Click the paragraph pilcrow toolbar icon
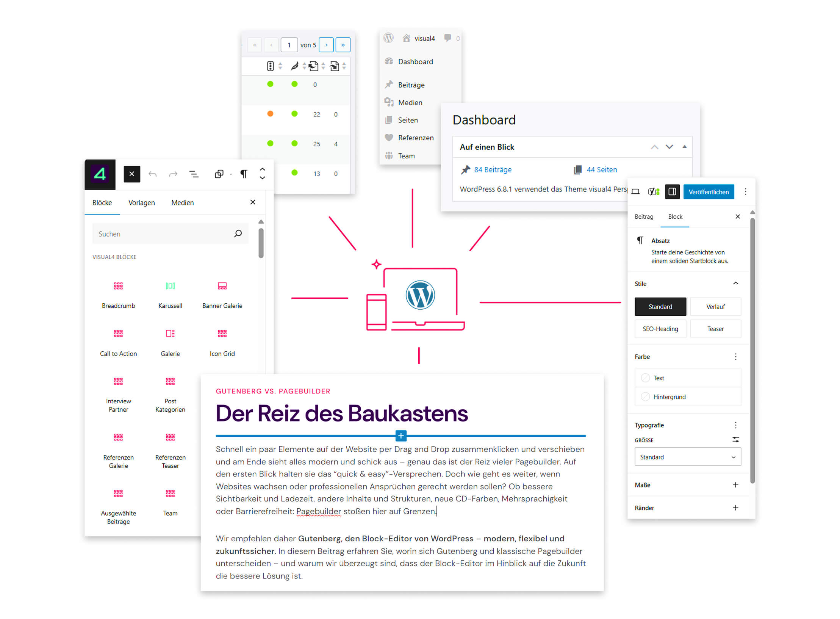This screenshot has width=840, height=619. [x=244, y=174]
